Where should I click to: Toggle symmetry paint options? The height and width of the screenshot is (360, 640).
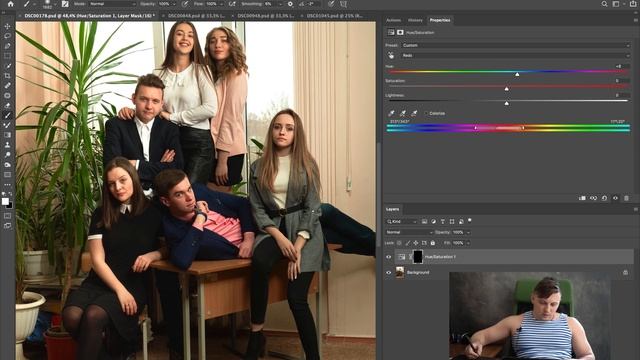click(344, 4)
